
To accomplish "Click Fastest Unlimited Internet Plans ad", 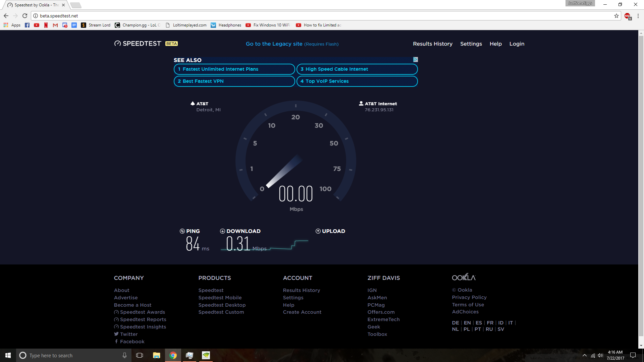I will (234, 69).
